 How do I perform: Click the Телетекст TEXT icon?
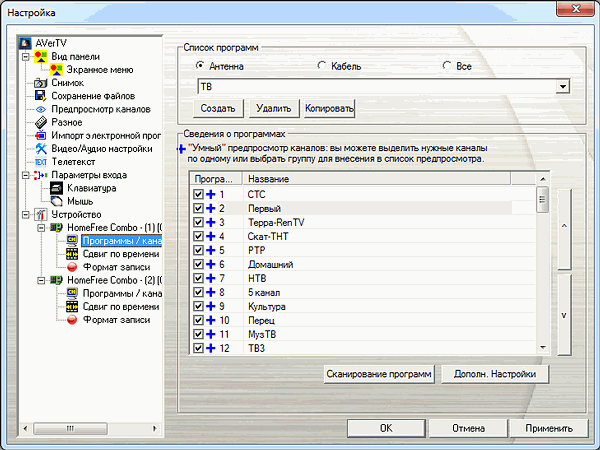(41, 162)
